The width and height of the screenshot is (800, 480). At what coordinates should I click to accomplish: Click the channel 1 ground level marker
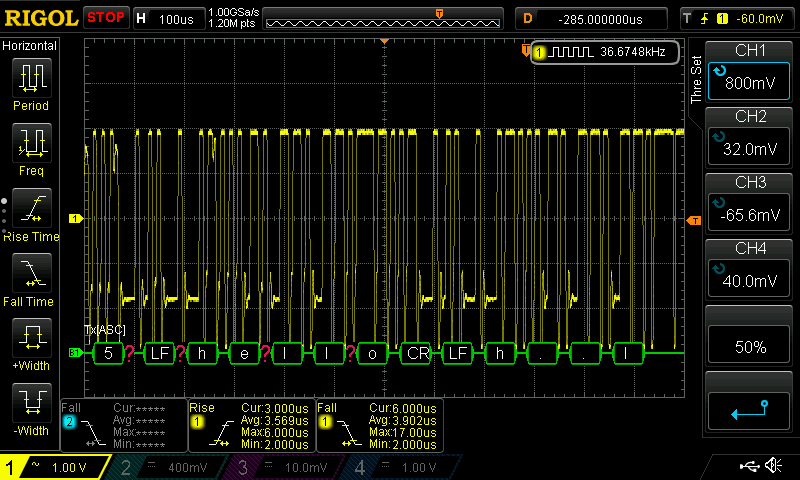76,218
